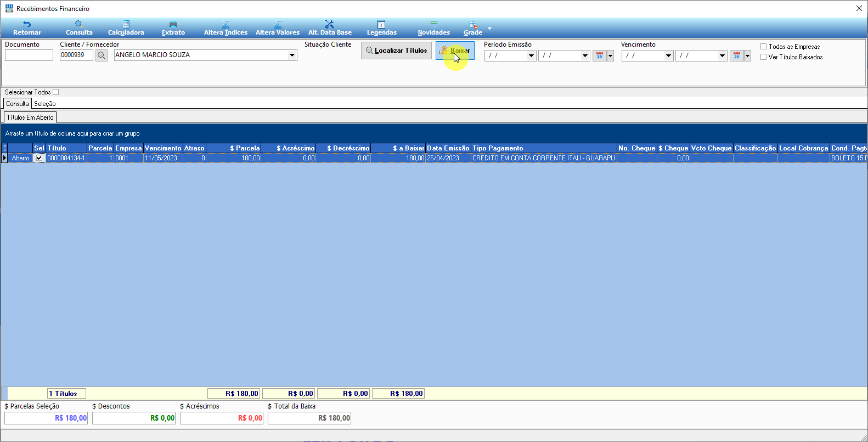Uncheck Sel checkbox for título 0000084134-1
The width and height of the screenshot is (868, 442).
tap(39, 158)
